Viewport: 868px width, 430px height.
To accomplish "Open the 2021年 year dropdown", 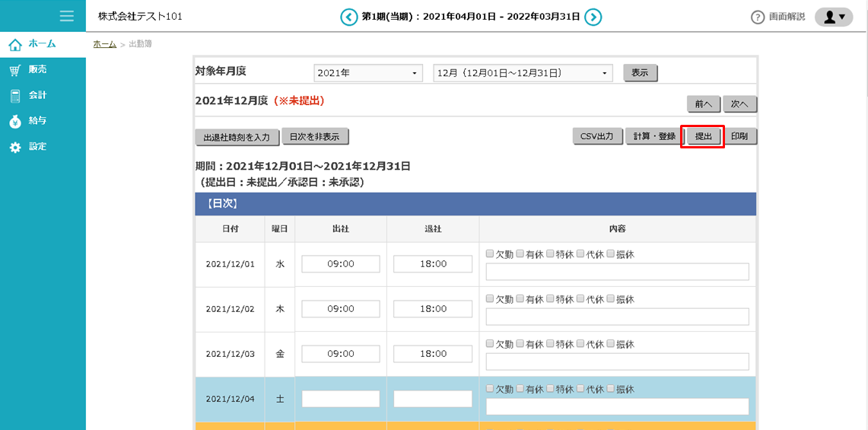I will click(x=369, y=73).
